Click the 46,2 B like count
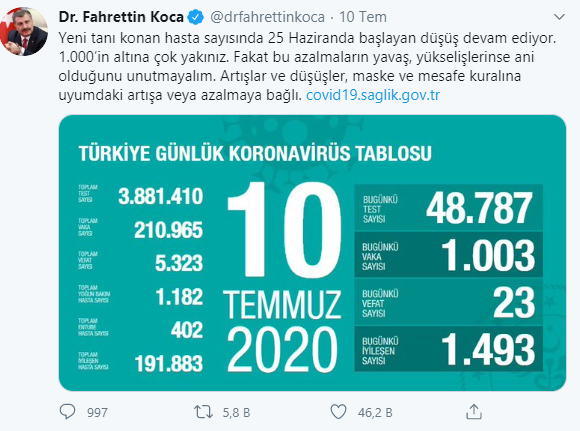This screenshot has height=431, width=580. coord(375,413)
